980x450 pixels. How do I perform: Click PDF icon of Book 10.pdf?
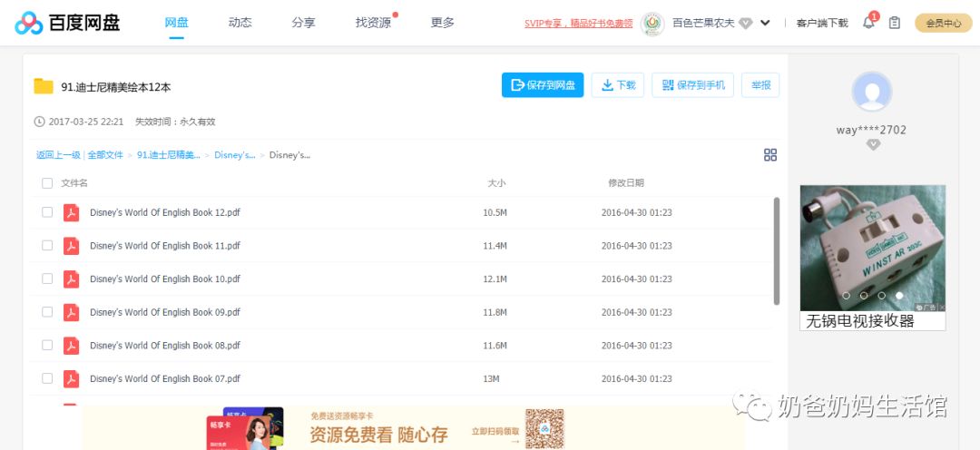click(x=72, y=279)
